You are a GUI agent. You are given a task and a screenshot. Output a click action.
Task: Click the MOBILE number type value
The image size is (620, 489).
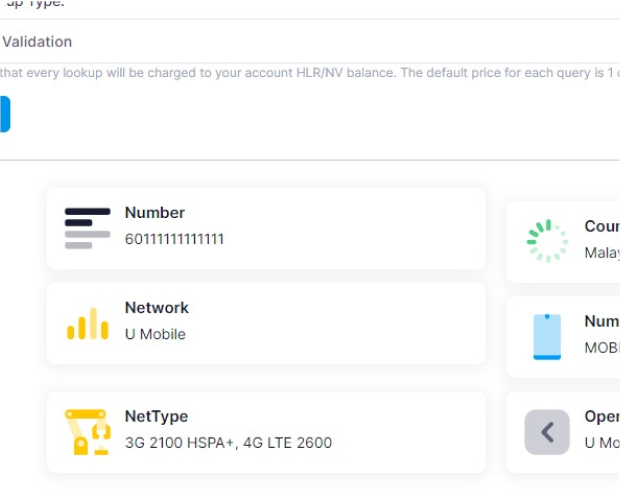pos(602,348)
